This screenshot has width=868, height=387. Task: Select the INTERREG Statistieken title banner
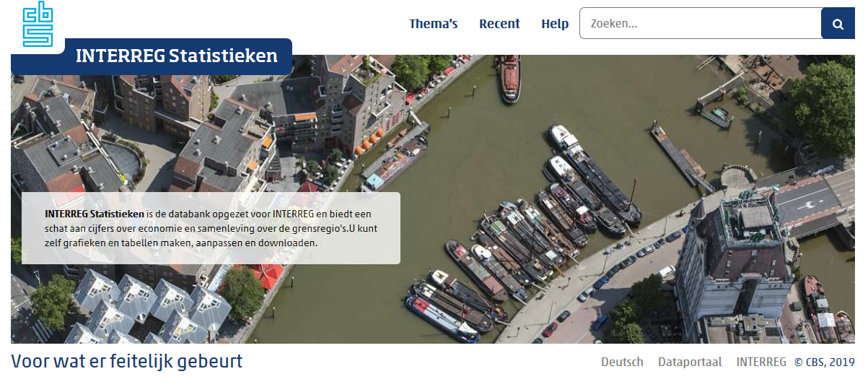(x=176, y=56)
